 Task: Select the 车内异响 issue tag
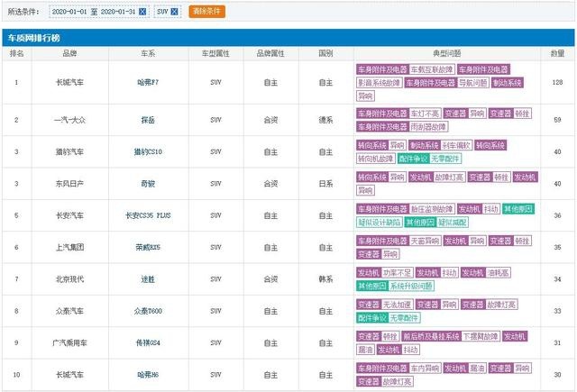[425, 369]
